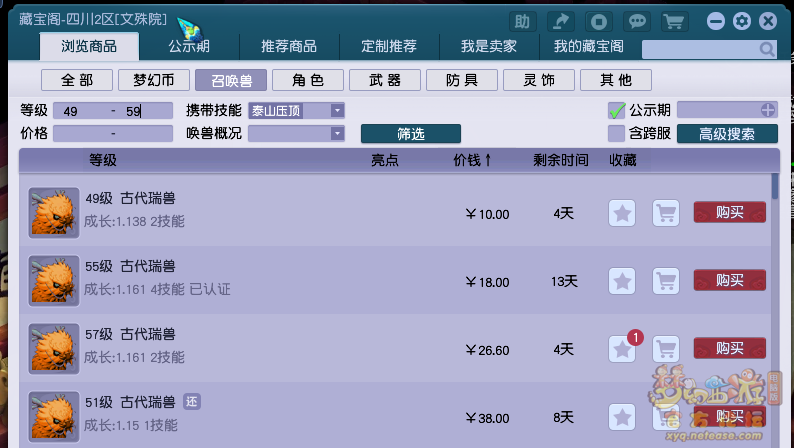Open the chat messages icon
Image resolution: width=794 pixels, height=448 pixels.
636,21
